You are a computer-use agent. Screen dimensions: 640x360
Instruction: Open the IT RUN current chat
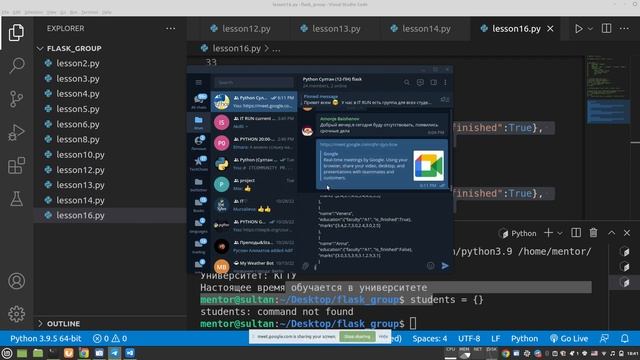point(254,122)
